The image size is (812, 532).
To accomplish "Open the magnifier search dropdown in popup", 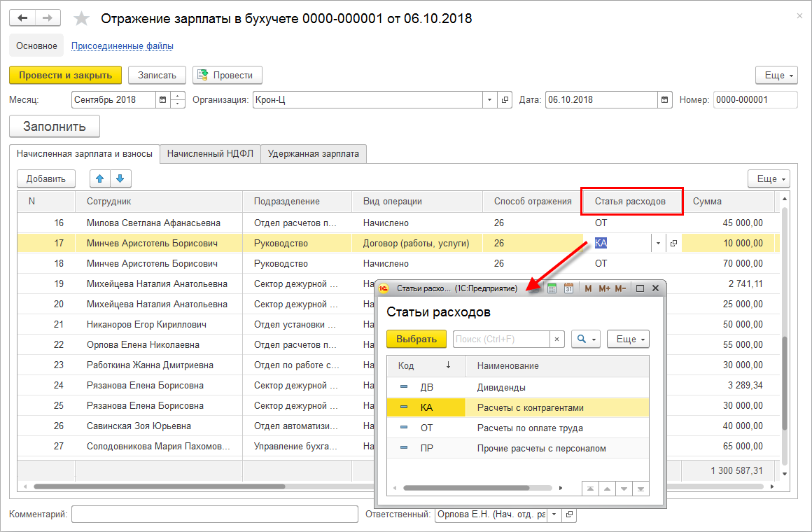I will pos(586,339).
